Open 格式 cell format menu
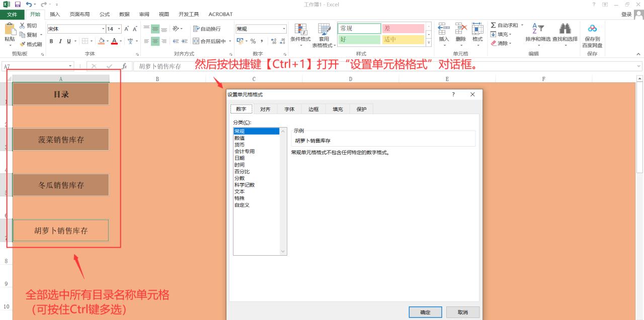The height and width of the screenshot is (320, 644). coord(477,33)
